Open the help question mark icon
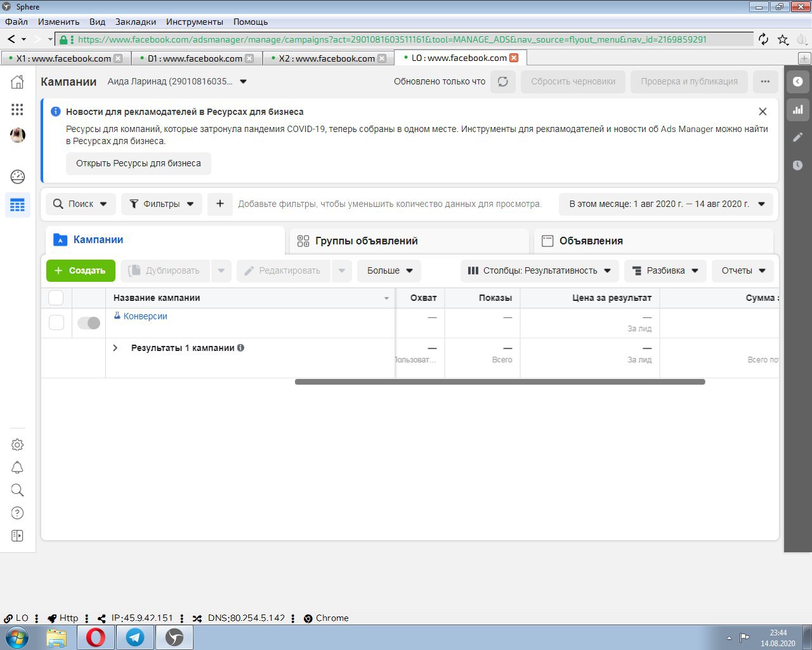This screenshot has height=650, width=812. [x=18, y=513]
